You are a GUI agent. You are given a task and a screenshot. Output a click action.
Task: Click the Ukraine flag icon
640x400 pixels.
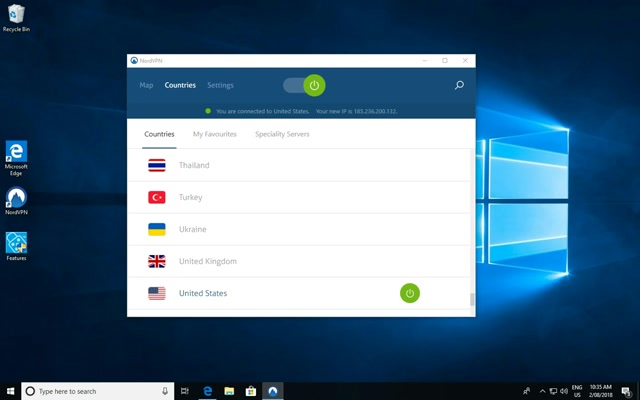tap(157, 229)
